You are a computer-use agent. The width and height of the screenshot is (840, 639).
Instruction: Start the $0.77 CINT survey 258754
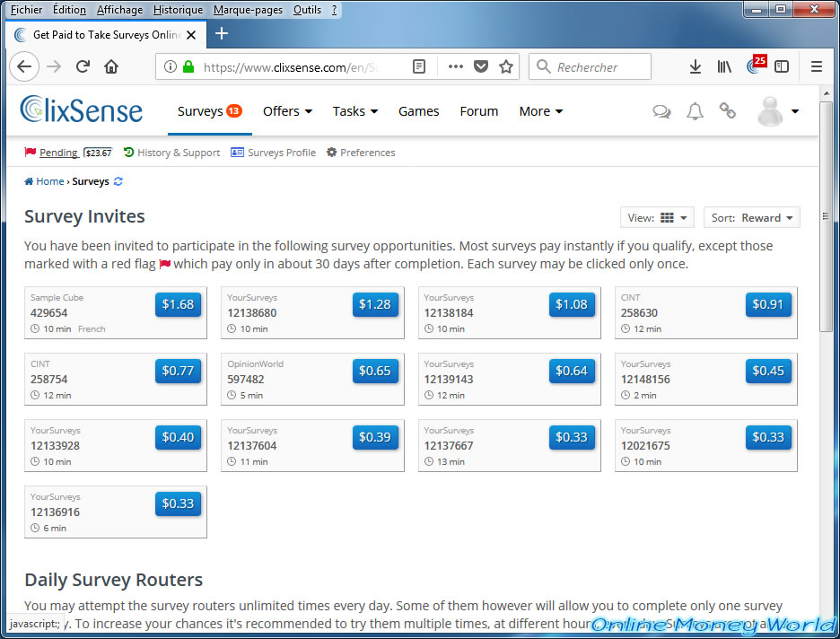click(x=178, y=371)
